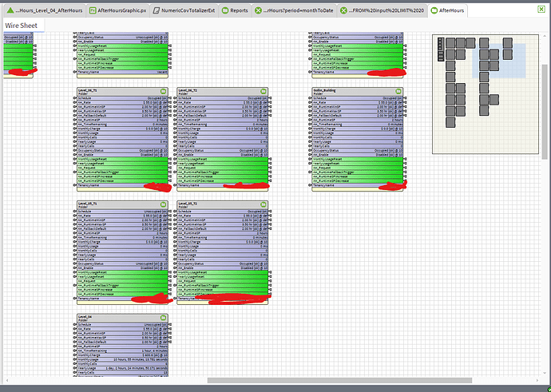551x392 pixels.
Task: Select MonthlyCalls row in Level_05_T1 block
Action: [122, 251]
